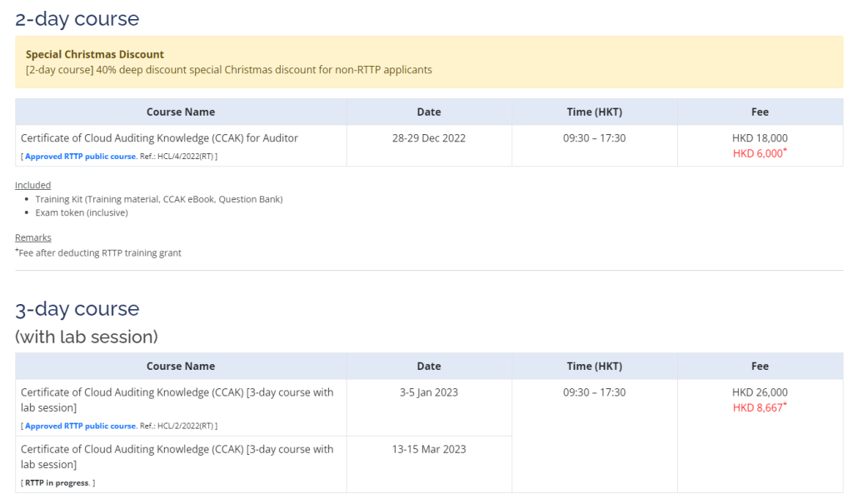Click the original HKD 18,000 fee
The width and height of the screenshot is (853, 504).
[x=759, y=138]
